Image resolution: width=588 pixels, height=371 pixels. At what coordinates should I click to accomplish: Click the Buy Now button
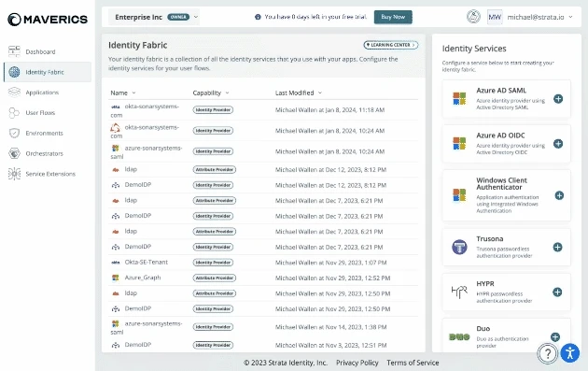tap(393, 17)
